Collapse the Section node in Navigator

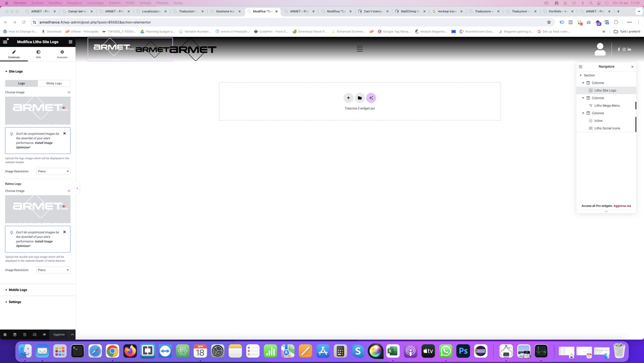(581, 75)
